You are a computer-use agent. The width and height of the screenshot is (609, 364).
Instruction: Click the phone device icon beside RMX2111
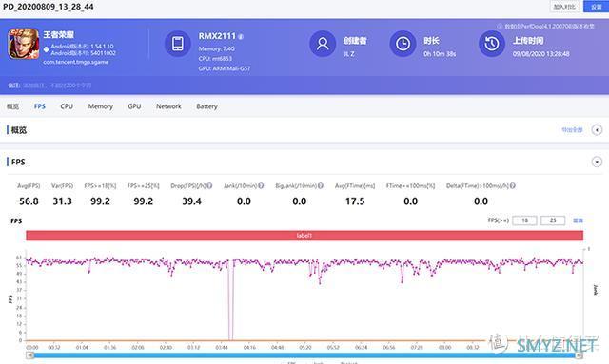pyautogui.click(x=178, y=44)
